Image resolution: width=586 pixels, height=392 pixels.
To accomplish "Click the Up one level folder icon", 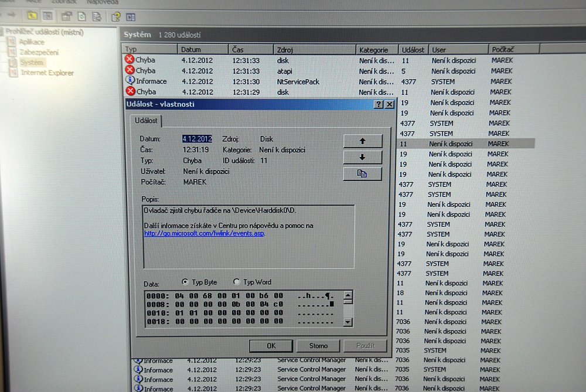I will pyautogui.click(x=32, y=16).
